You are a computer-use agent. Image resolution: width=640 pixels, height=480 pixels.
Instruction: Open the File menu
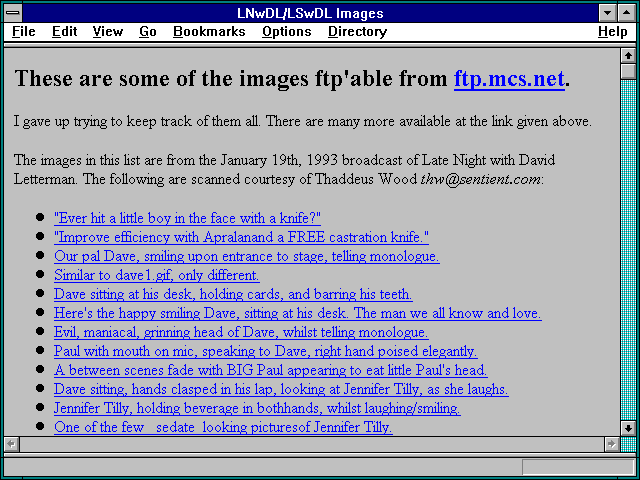coord(24,31)
